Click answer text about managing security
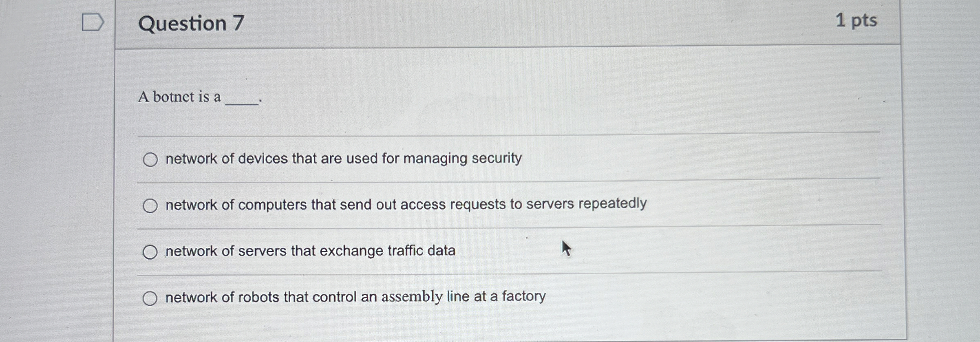The width and height of the screenshot is (980, 342). [x=343, y=159]
